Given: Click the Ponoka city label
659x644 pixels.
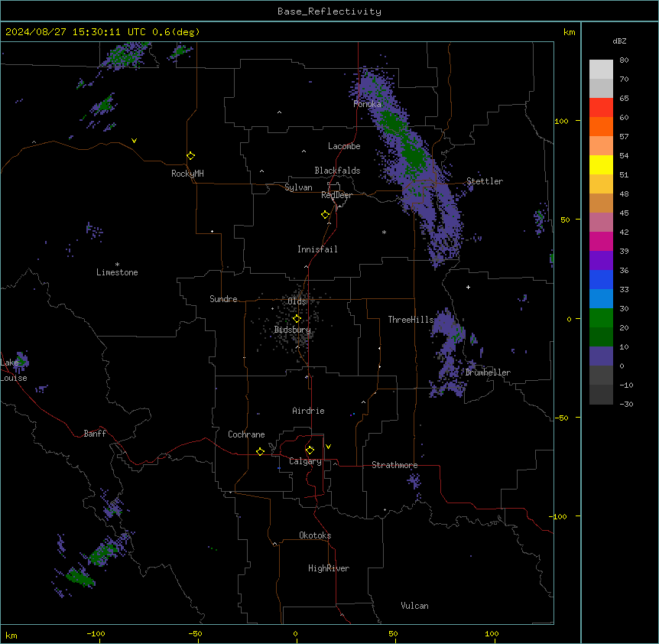Looking at the screenshot, I should (x=367, y=104).
